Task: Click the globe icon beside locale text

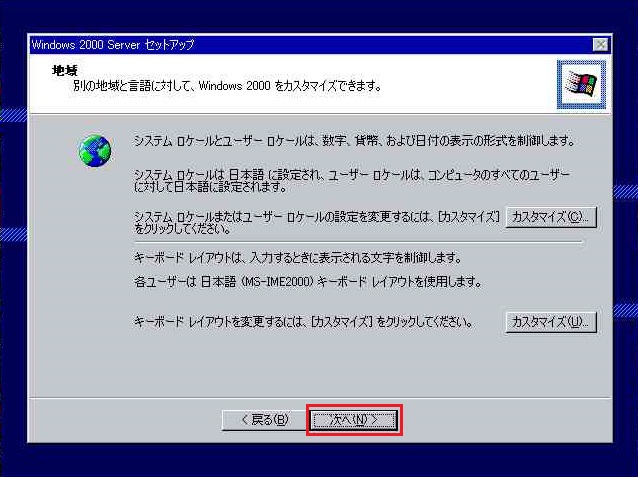Action: [95, 151]
